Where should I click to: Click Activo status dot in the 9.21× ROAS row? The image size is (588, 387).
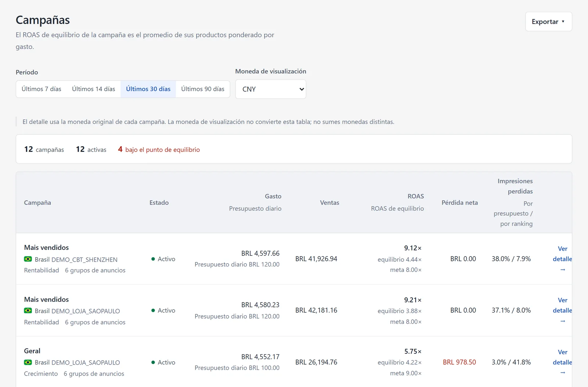[x=153, y=311]
